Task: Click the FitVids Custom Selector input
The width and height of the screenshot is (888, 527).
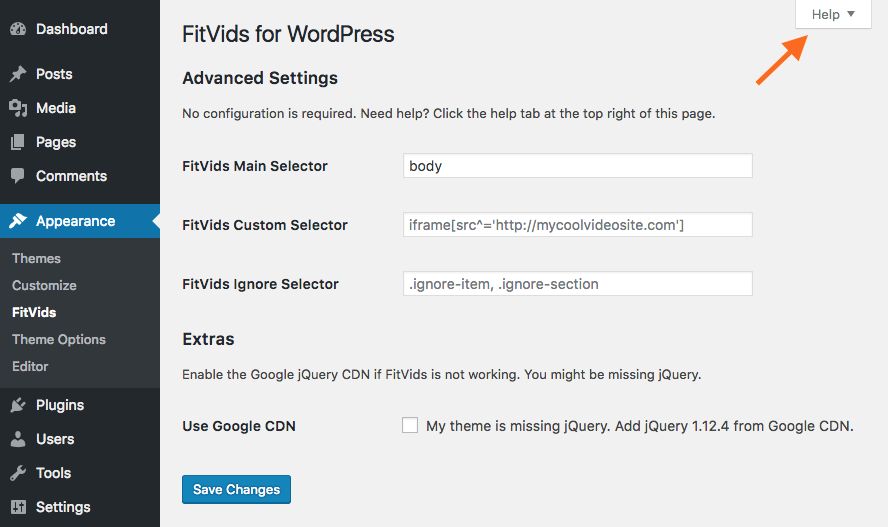Action: point(578,225)
